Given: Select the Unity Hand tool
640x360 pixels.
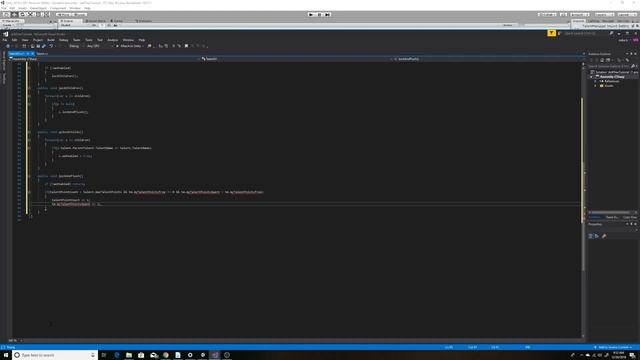Looking at the screenshot, I should [6, 14].
